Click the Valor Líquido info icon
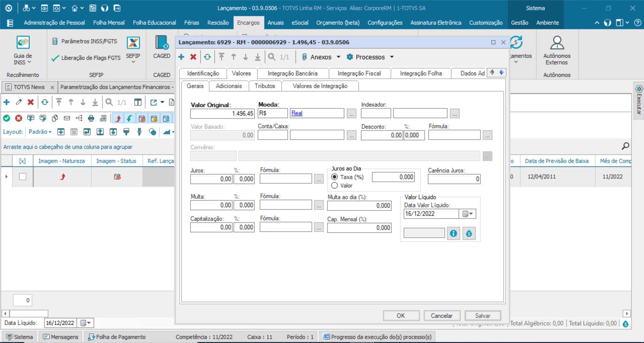 [453, 233]
